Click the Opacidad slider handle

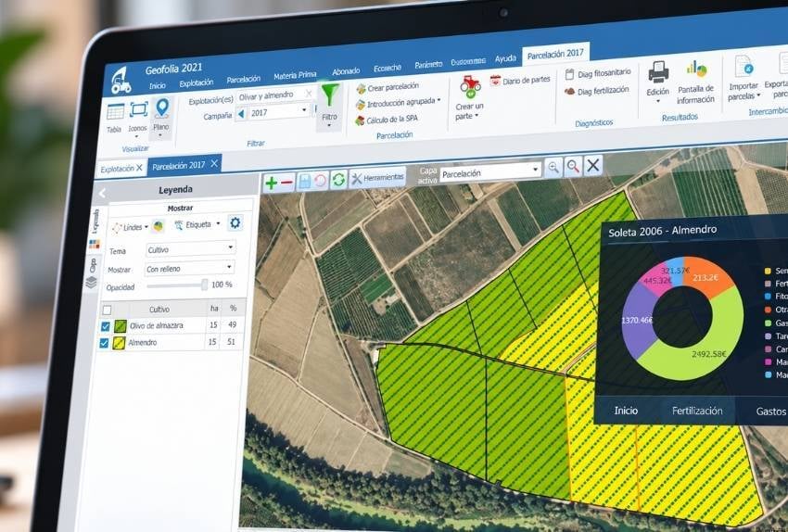pyautogui.click(x=204, y=285)
